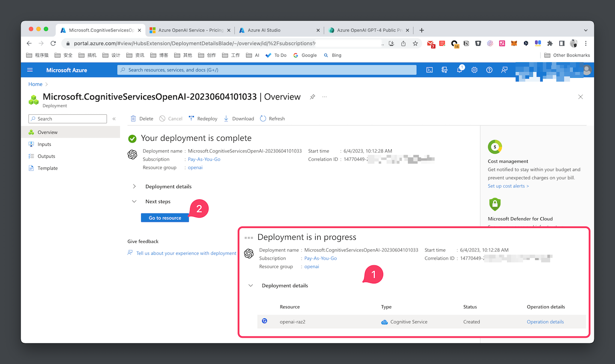The image size is (615, 364).
Task: Click the Home breadcrumb link
Action: coord(35,84)
